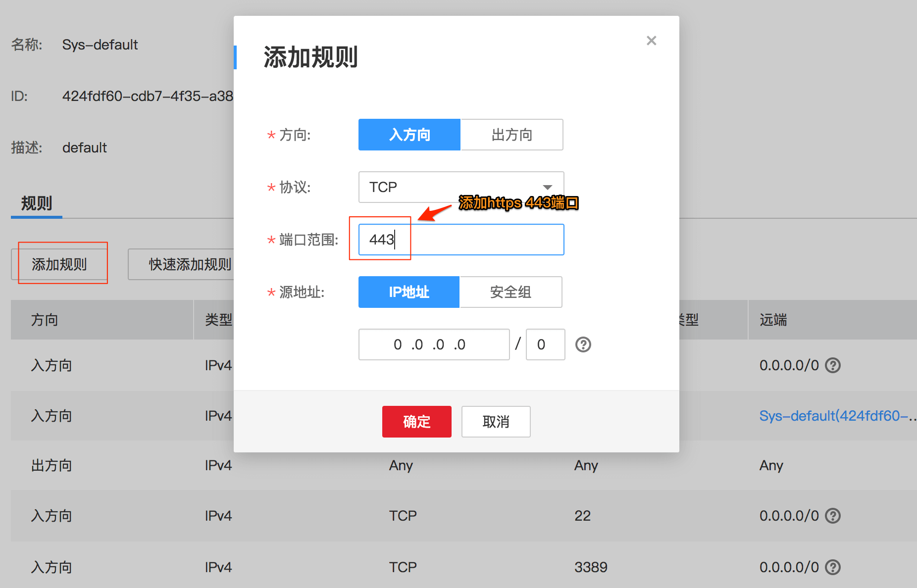Click the 添加规则 button
This screenshot has width=917, height=588.
coord(59,264)
